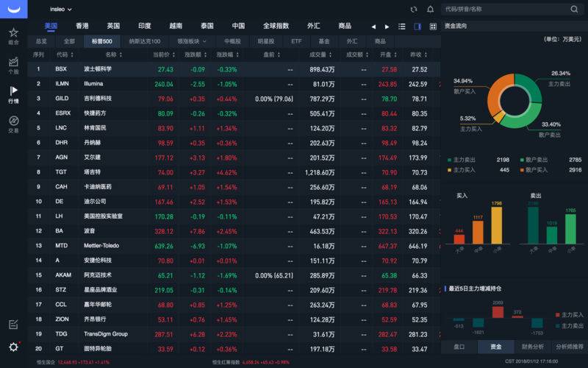This screenshot has width=588, height=368.
Task: Select the BSX 波士顿科学 row
Action: click(234, 69)
